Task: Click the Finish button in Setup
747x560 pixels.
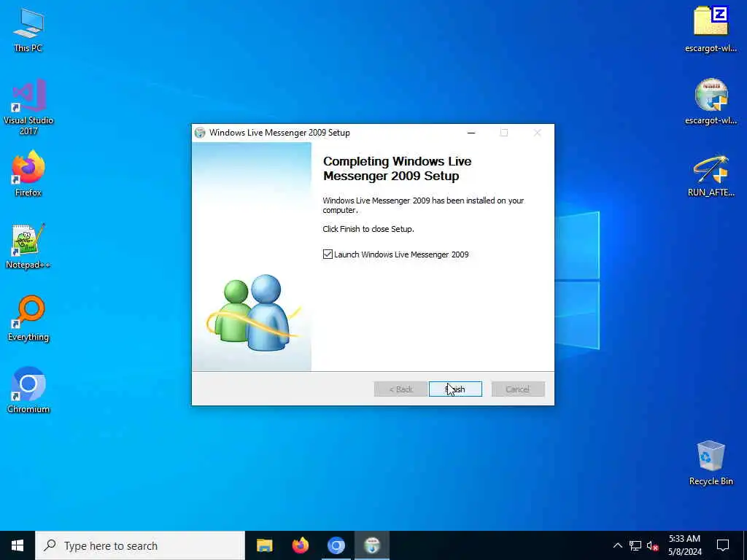Action: click(455, 389)
